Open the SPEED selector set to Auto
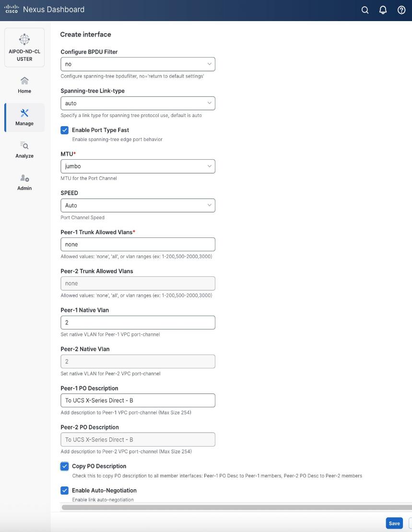412x532 pixels. 138,205
